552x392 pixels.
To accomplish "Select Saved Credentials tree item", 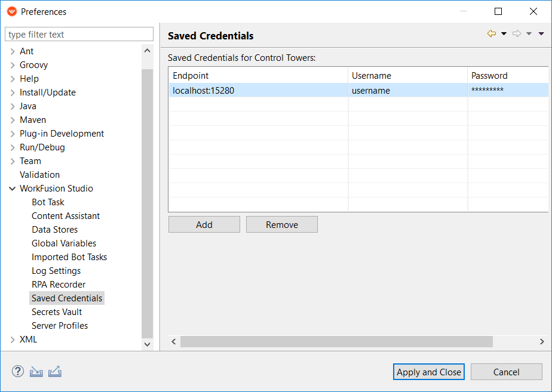I will (67, 298).
